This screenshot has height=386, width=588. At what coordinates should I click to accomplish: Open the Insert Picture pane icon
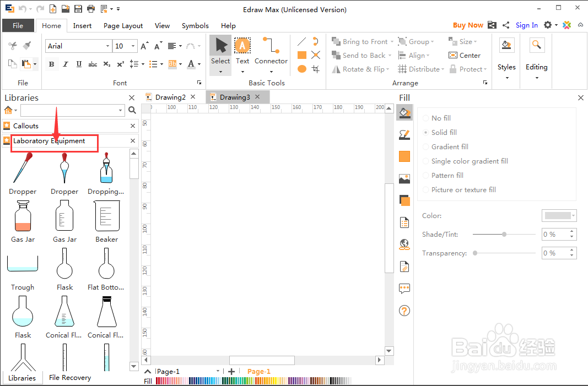pos(404,179)
